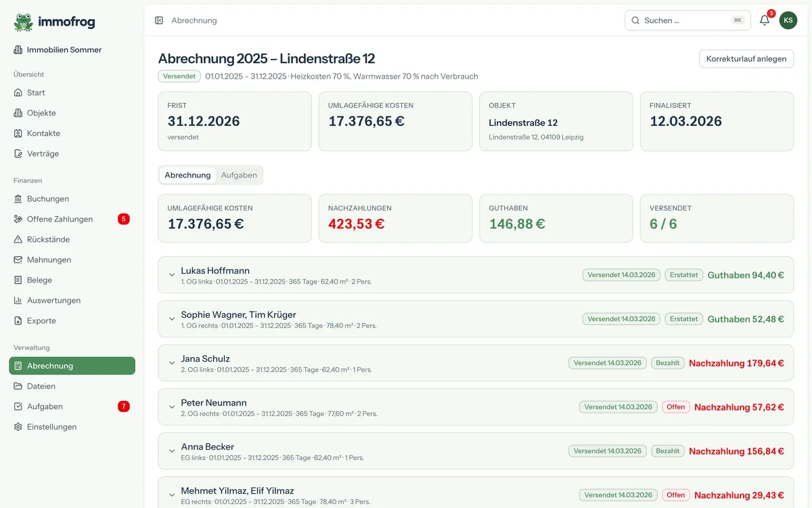Click Guthaben 146,88 € card
Viewport: 812px width, 508px height.
[556, 219]
